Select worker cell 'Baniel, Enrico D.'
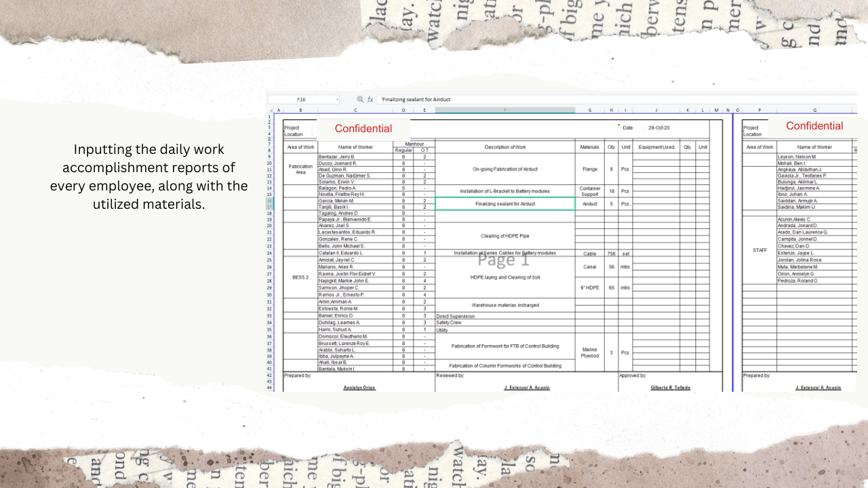The image size is (868, 488). coord(355,316)
